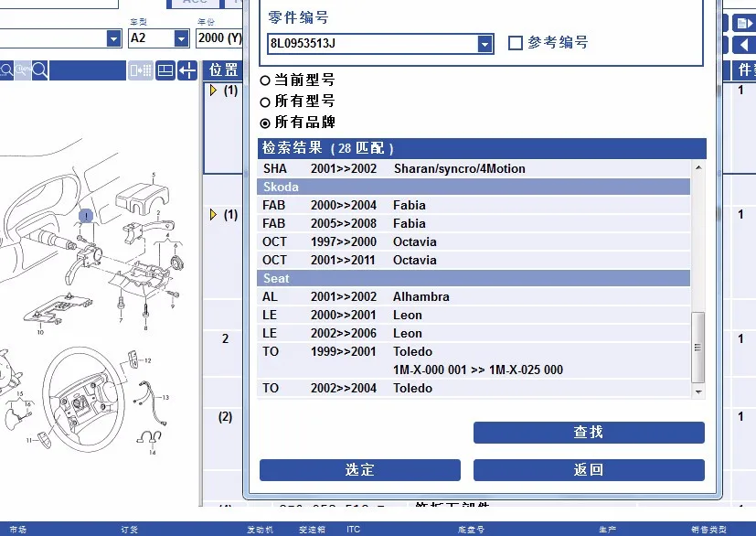Click the steering wheel illustration in diagram

pos(83,398)
